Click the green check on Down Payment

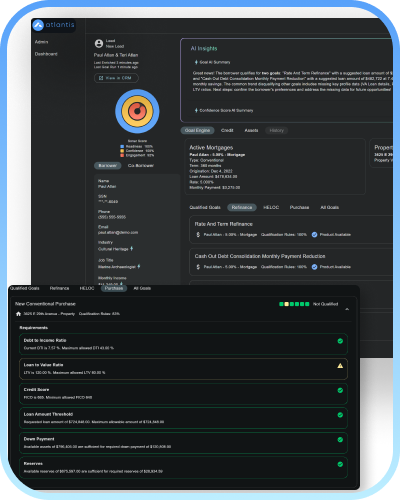point(340,440)
